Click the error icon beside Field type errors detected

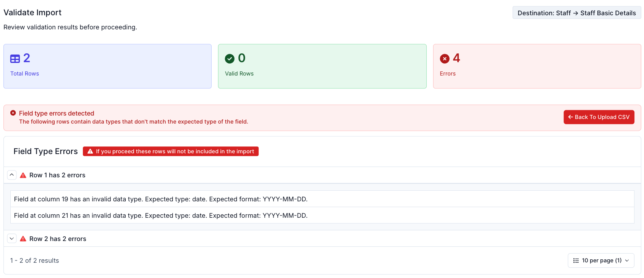[x=13, y=113]
